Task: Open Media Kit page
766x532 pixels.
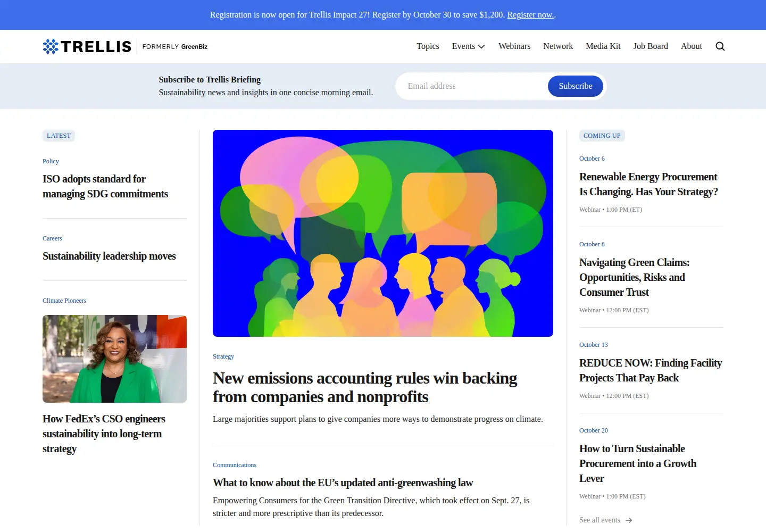Action: (x=603, y=46)
